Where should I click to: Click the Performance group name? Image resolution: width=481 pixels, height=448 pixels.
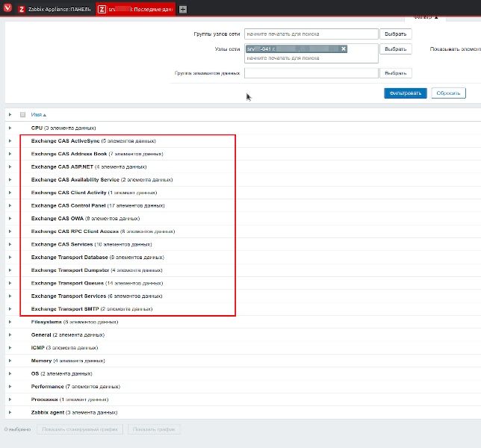click(47, 386)
